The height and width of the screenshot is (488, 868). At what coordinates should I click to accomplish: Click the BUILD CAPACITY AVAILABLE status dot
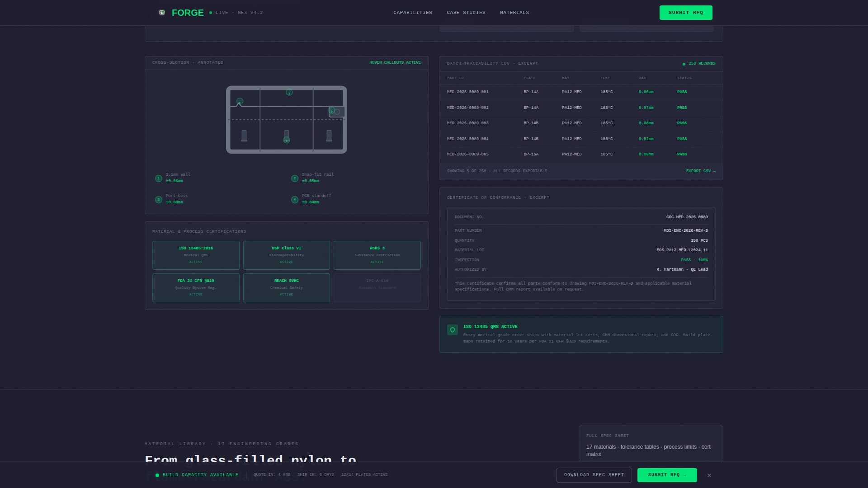(x=156, y=475)
